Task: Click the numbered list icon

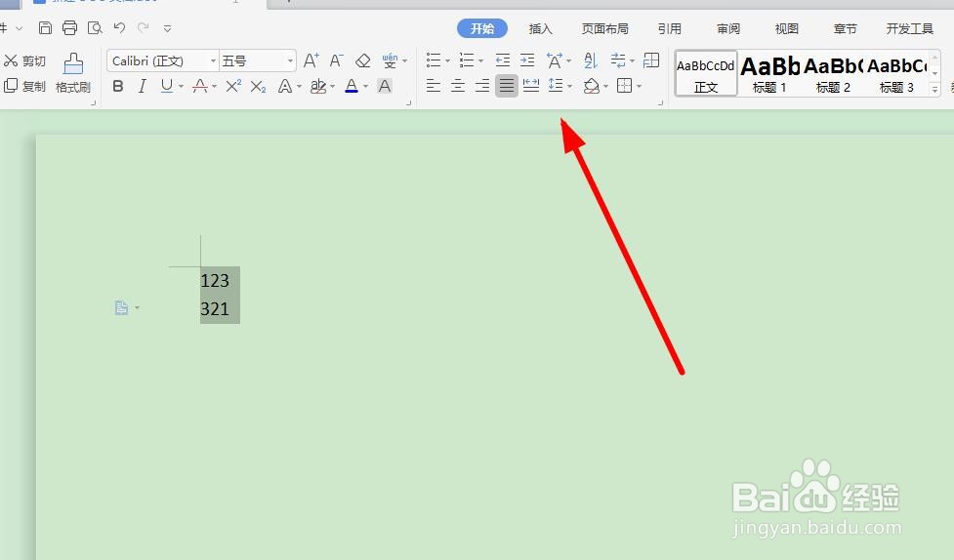Action: (x=467, y=60)
